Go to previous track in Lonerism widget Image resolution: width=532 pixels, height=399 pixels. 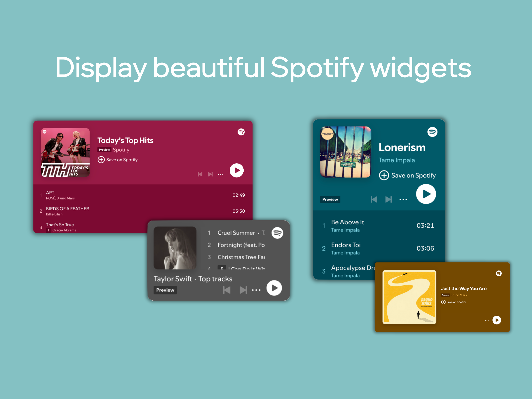(x=374, y=199)
